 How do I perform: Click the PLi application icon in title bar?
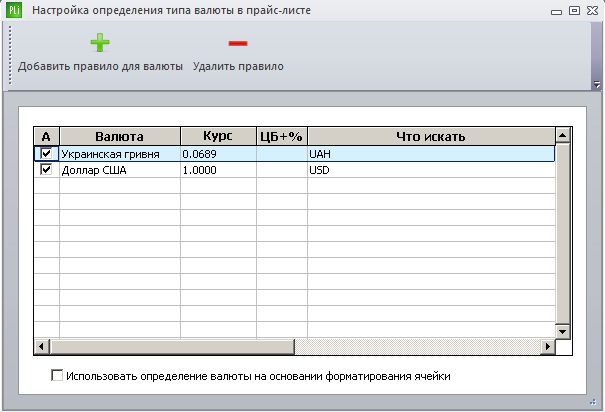[14, 10]
